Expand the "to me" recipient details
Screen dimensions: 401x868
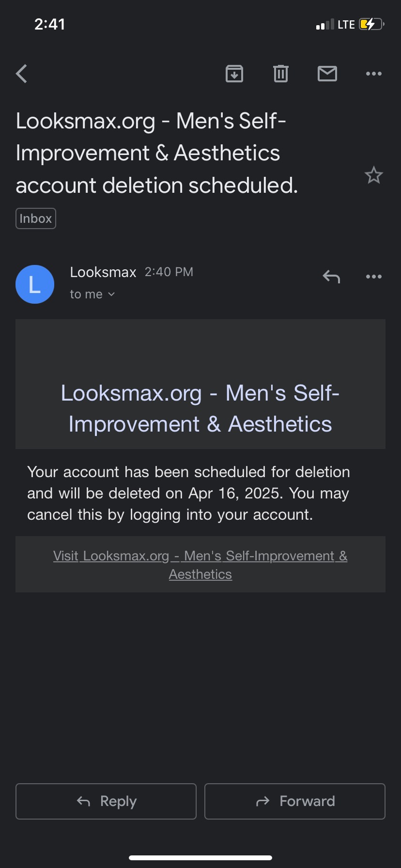click(x=92, y=294)
